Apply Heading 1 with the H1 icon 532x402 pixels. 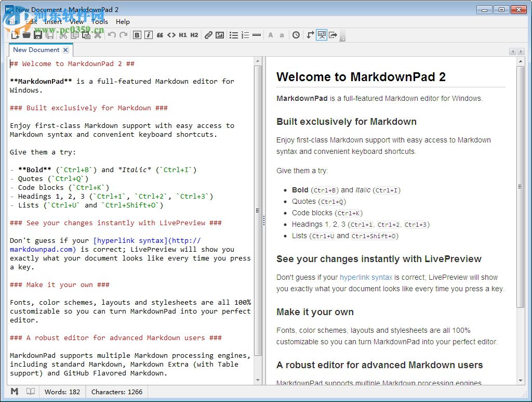tap(183, 35)
